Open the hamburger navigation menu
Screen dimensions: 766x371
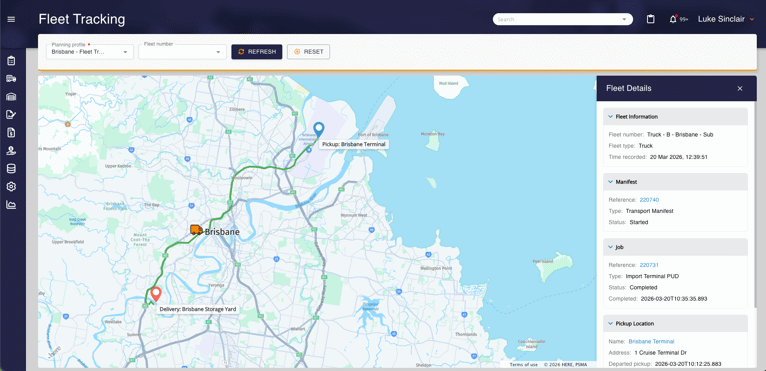coord(11,20)
